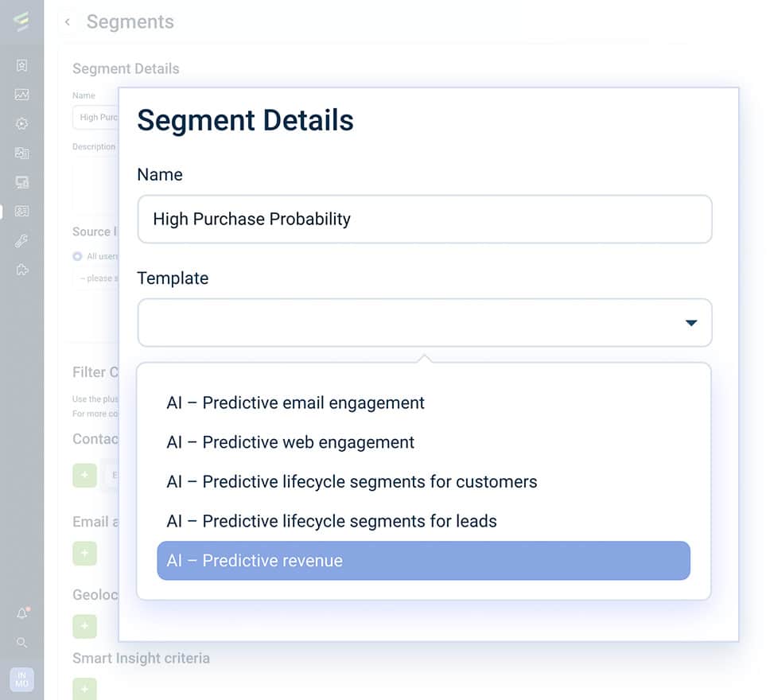Screen dimensions: 770x700
Task: Click the green plus under Smart Insight criteria
Action: pos(84,689)
